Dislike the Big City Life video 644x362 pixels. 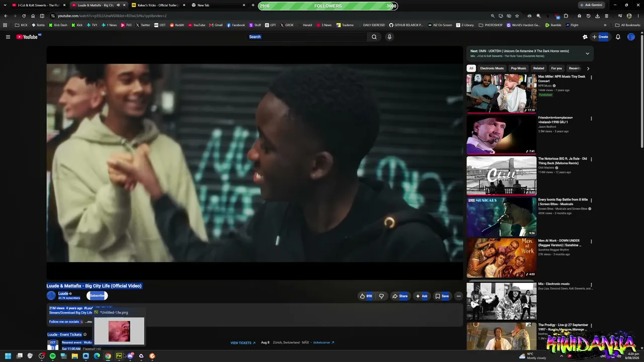coord(381,296)
